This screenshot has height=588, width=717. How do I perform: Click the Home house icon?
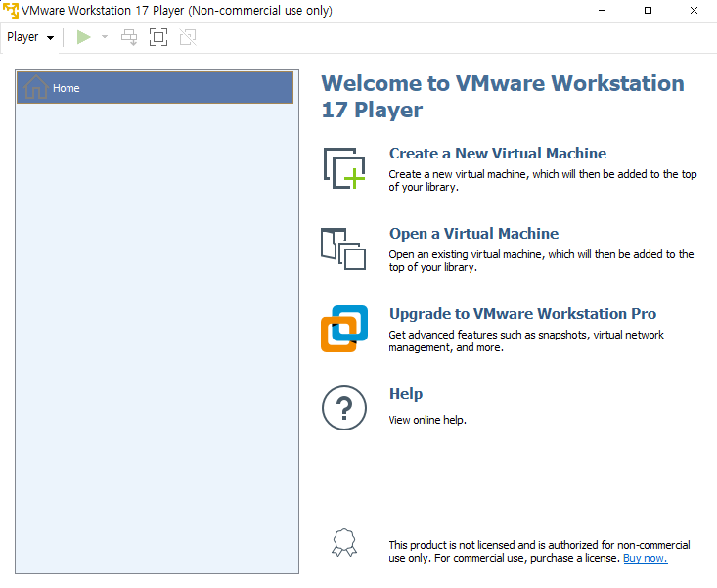click(35, 87)
